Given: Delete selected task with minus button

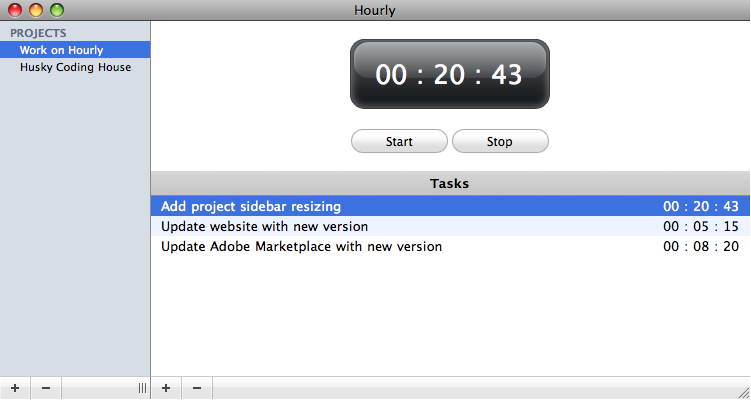Looking at the screenshot, I should pos(197,388).
